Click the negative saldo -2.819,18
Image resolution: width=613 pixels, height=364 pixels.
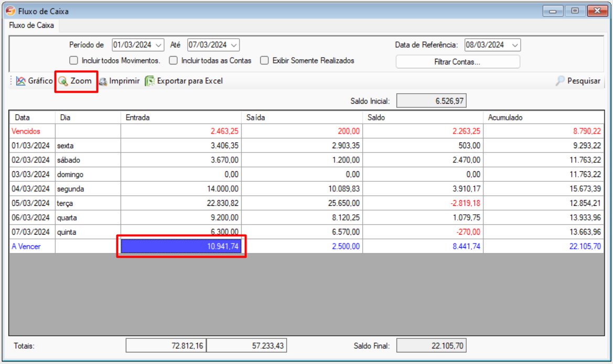423,204
